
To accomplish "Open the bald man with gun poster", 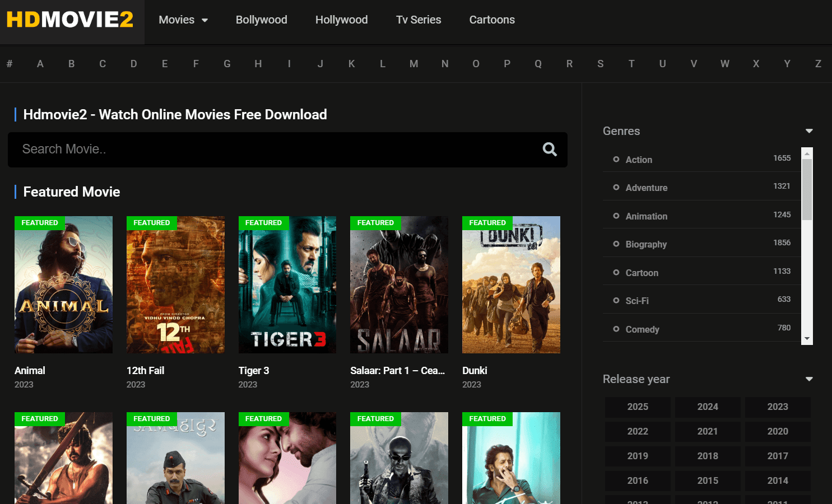I will coord(399,458).
